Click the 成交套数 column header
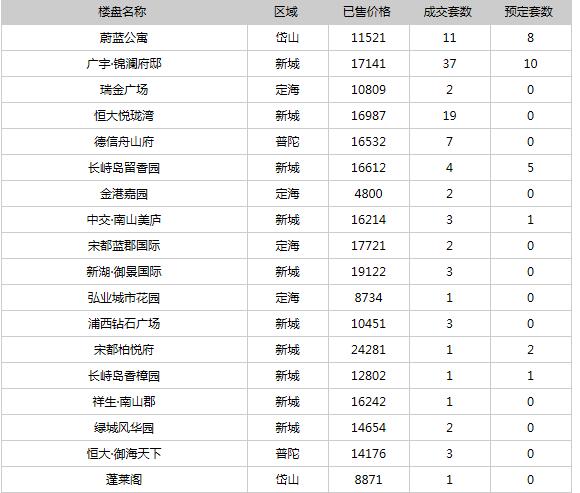The height and width of the screenshot is (493, 580). 449,12
